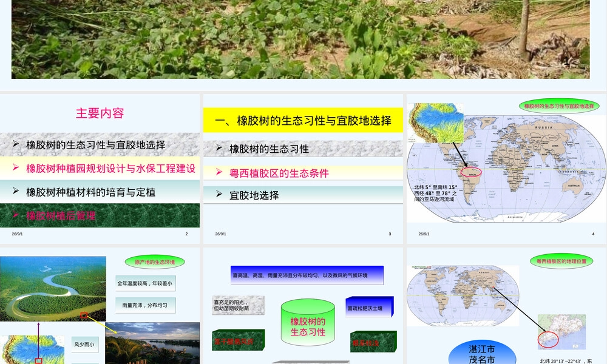This screenshot has height=364, width=607.
Task: Click the bullet 橡胶树植后管理 on the green band
Action: 61,216
